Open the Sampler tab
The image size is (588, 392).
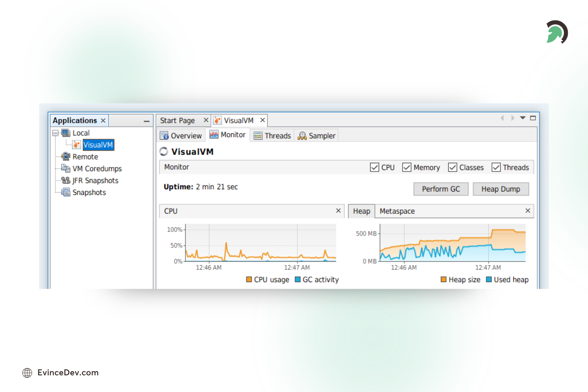click(317, 135)
